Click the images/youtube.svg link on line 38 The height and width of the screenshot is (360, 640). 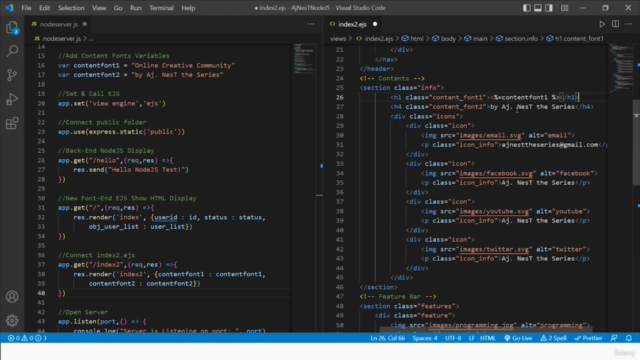coord(494,211)
